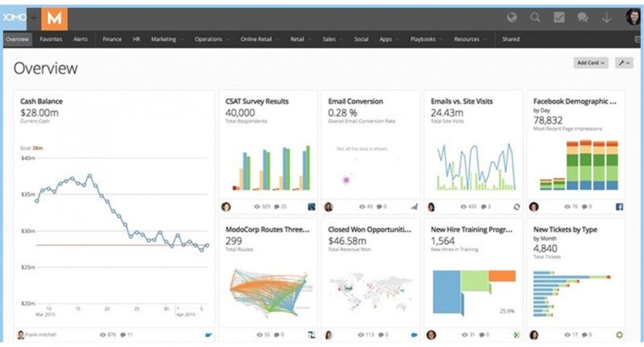Click the download arrow icon in header

point(606,18)
